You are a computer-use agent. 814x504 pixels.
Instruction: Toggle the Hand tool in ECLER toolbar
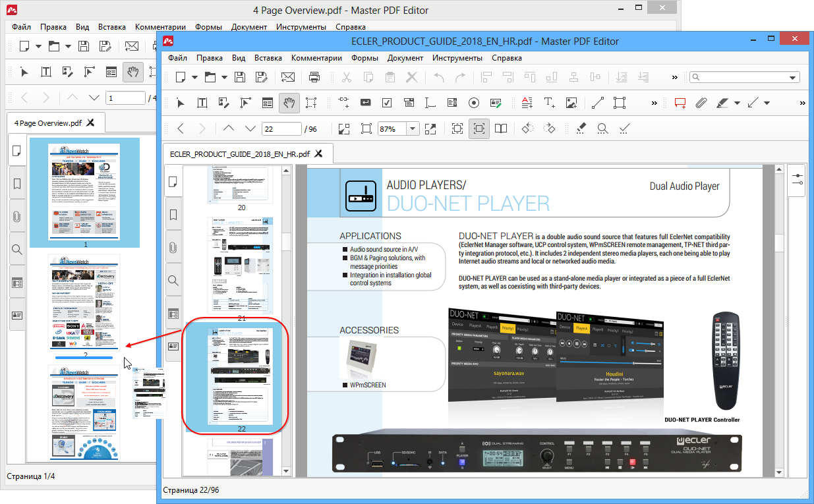click(289, 103)
